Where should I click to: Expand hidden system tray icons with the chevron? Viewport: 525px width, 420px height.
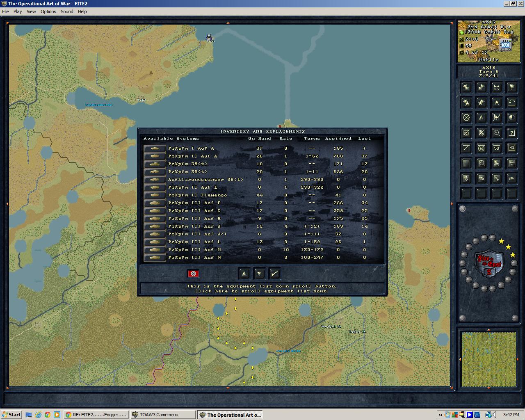[x=441, y=415]
